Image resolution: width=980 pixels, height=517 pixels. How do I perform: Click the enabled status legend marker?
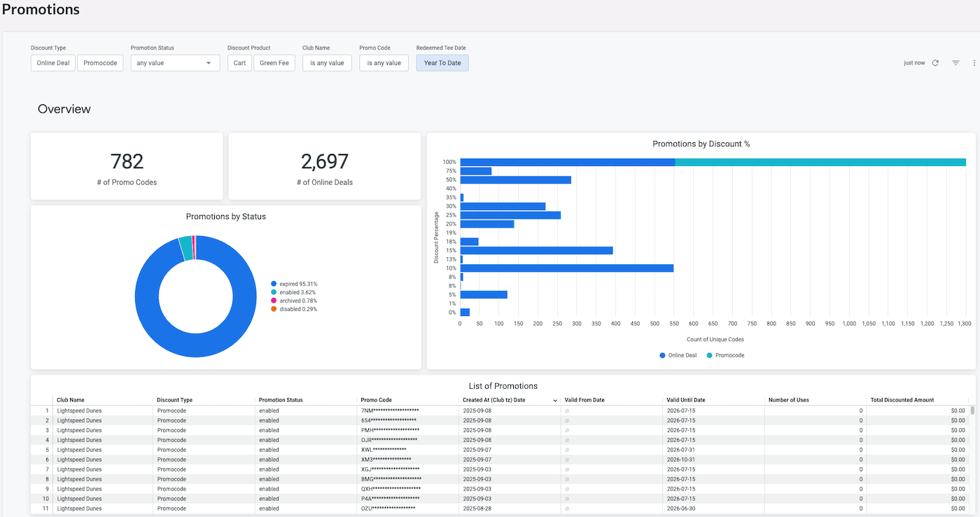pos(274,292)
